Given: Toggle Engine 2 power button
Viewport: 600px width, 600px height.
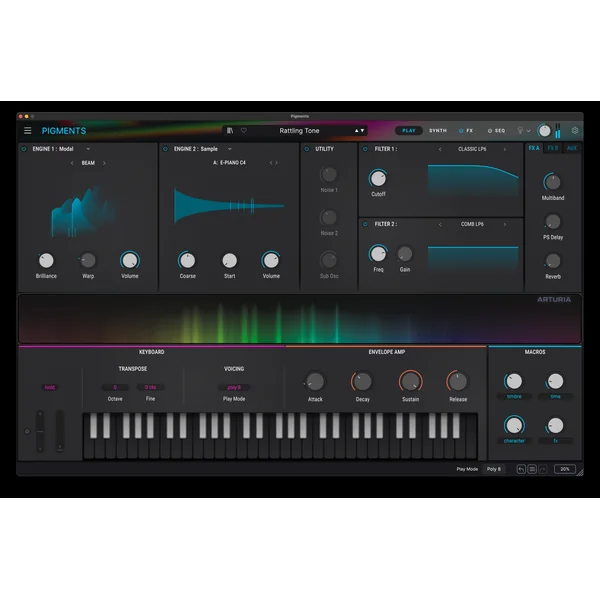Looking at the screenshot, I should 165,149.
